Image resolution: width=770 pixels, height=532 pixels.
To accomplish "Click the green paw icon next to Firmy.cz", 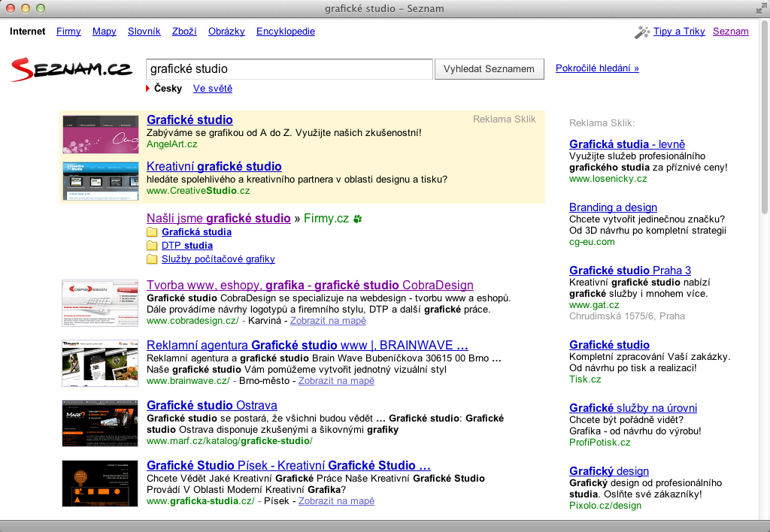I will 357,219.
